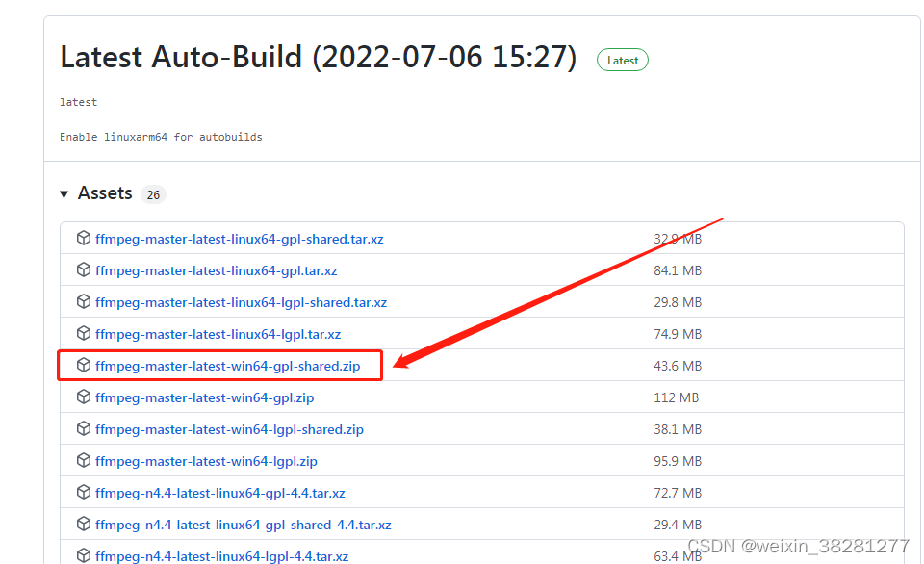Click the 72.7 MB size value

(x=678, y=493)
